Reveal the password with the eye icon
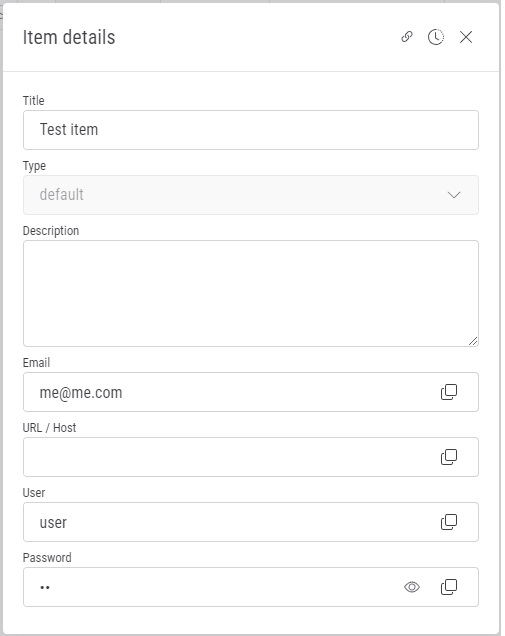 click(412, 587)
